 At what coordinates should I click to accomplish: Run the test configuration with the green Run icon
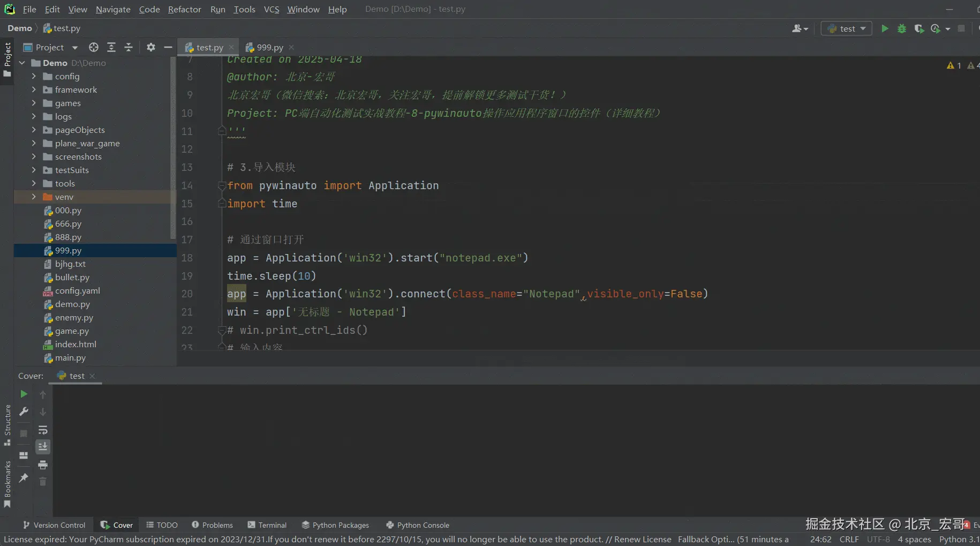click(885, 28)
